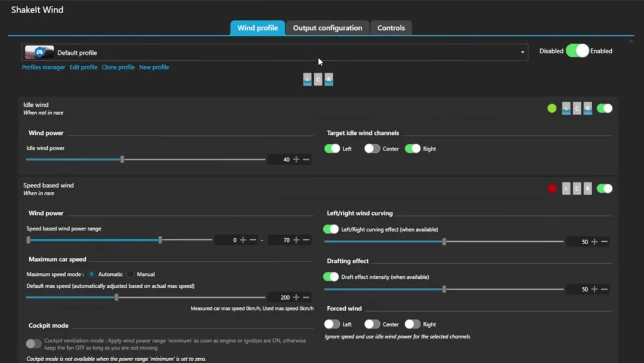Click the C channel indicator below the profile links

pyautogui.click(x=318, y=79)
